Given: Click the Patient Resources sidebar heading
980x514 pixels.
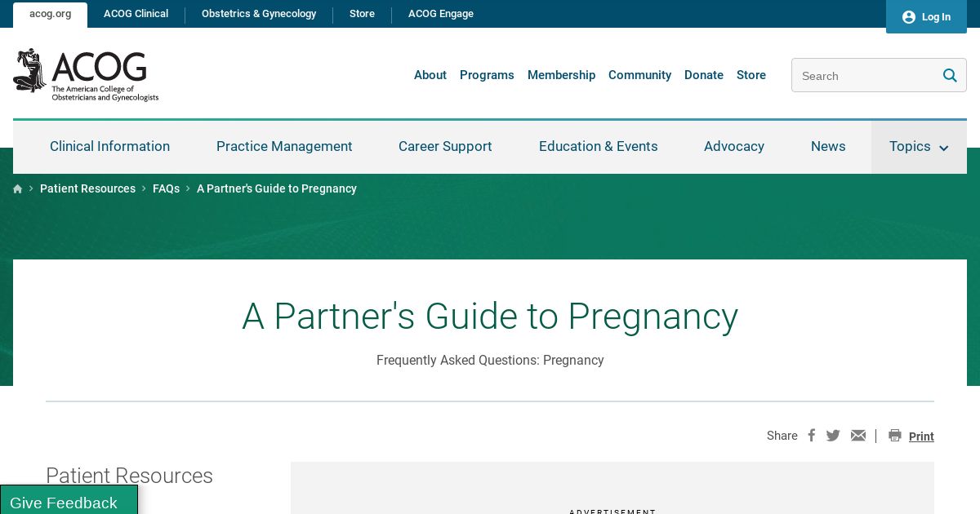Looking at the screenshot, I should (x=129, y=476).
